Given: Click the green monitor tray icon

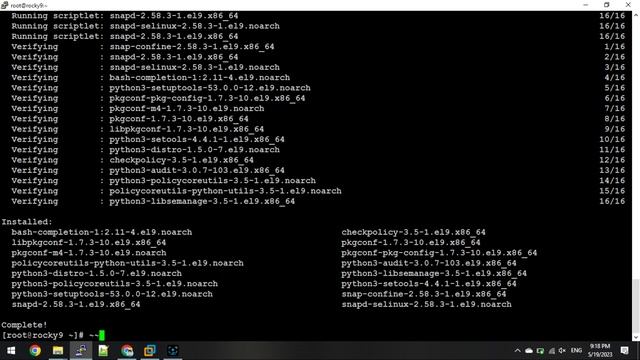Looking at the screenshot, I should coord(540,351).
